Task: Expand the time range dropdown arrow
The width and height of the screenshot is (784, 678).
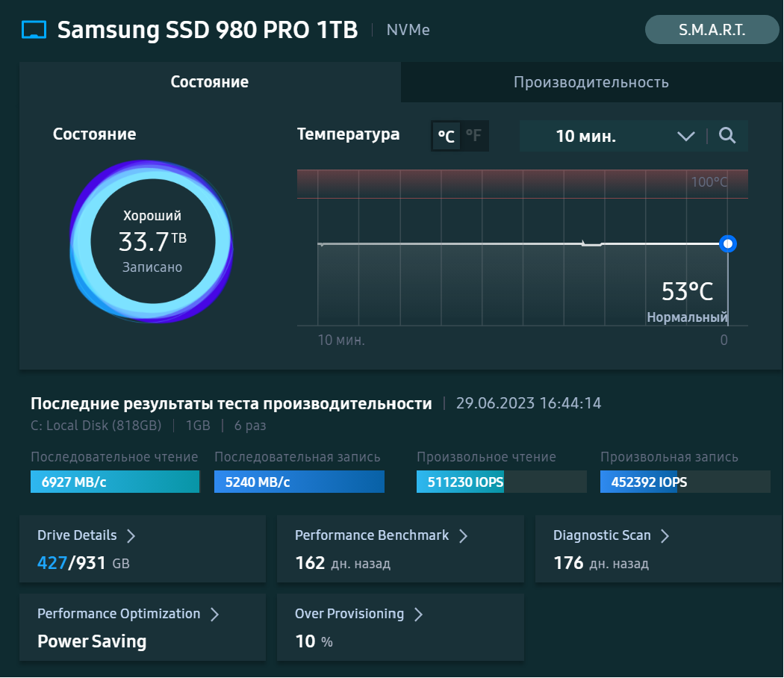Action: point(685,136)
